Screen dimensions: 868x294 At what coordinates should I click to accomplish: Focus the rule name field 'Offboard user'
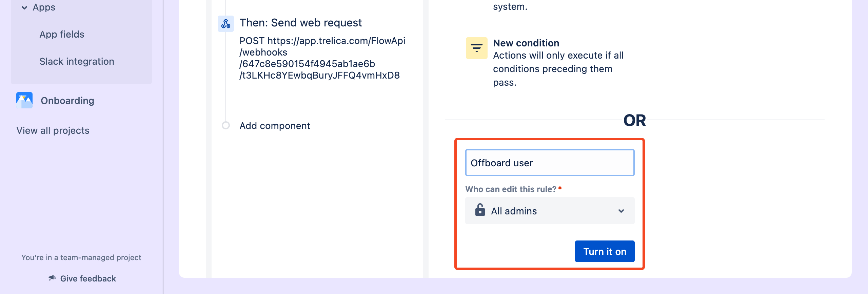pyautogui.click(x=550, y=163)
